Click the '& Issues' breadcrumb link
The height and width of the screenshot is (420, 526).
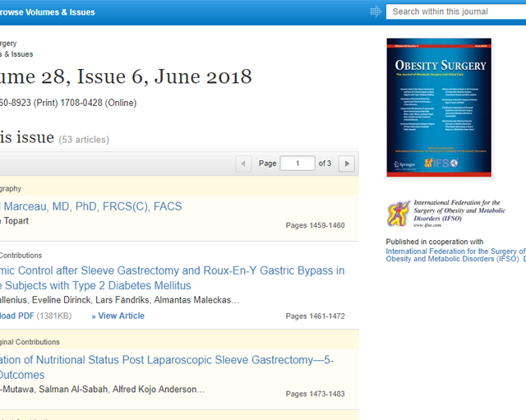pyautogui.click(x=16, y=54)
